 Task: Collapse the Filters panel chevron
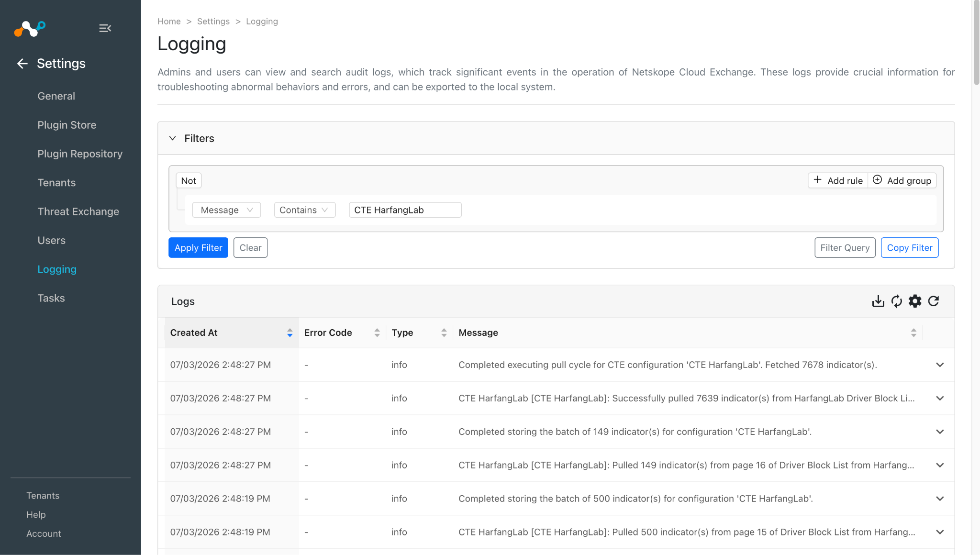[x=173, y=138]
